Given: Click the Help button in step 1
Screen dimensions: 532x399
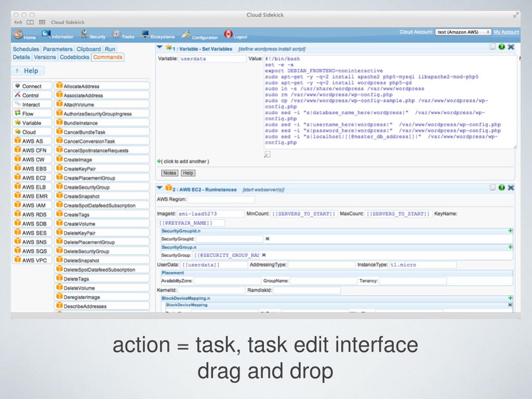Looking at the screenshot, I should [x=188, y=173].
